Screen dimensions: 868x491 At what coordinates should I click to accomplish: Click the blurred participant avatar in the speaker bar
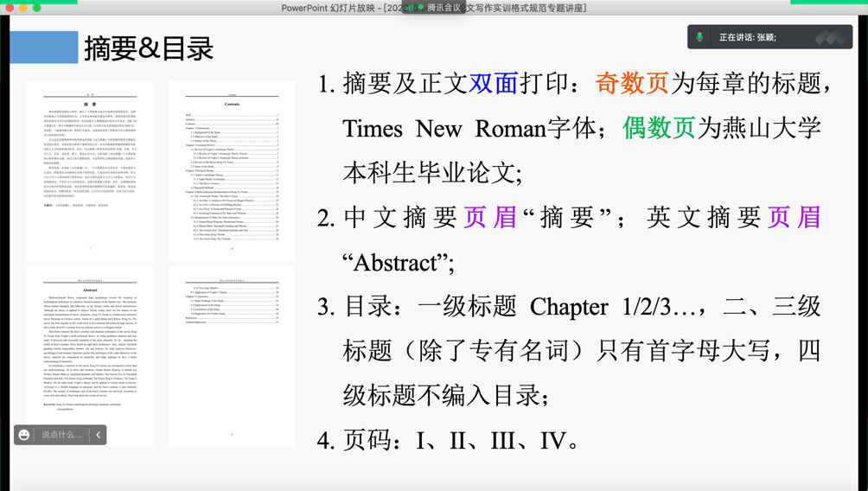pyautogui.click(x=828, y=37)
